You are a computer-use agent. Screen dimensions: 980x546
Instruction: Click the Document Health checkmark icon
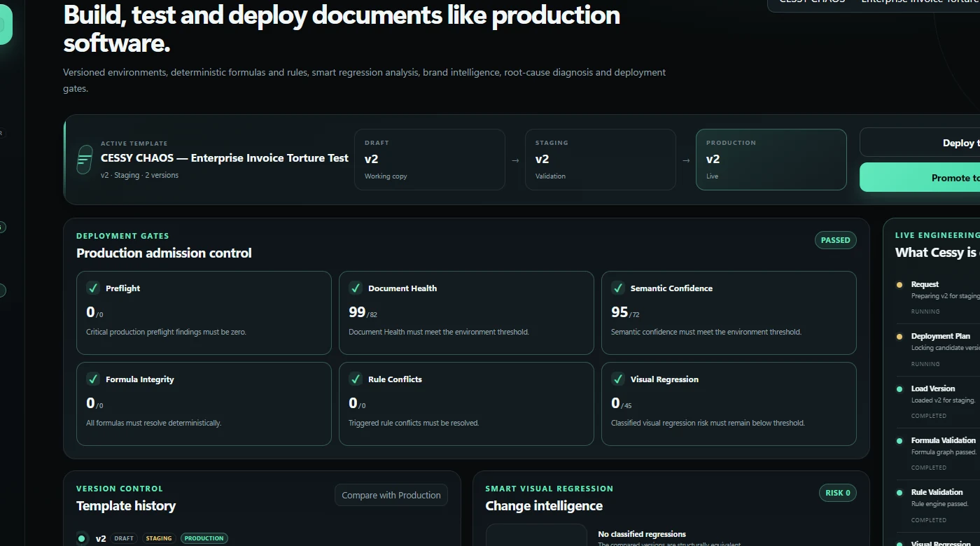pyautogui.click(x=355, y=288)
